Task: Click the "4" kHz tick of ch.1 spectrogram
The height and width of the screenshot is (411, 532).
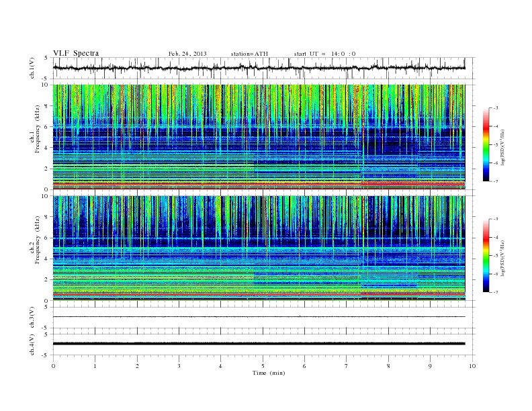Action: (x=47, y=148)
